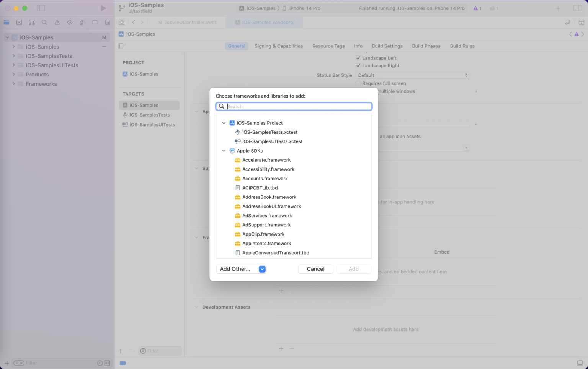Toggle the left sidebar visibility icon
Image resolution: width=588 pixels, height=369 pixels.
pos(41,8)
